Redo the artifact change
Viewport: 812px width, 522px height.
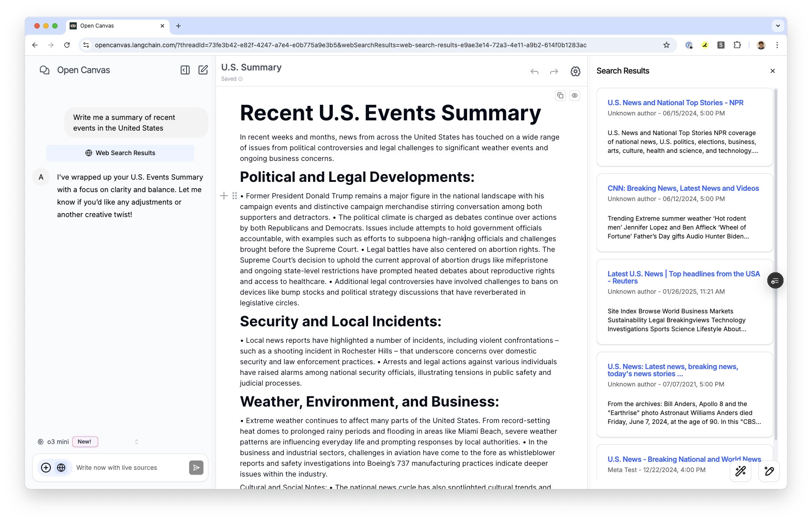click(554, 71)
